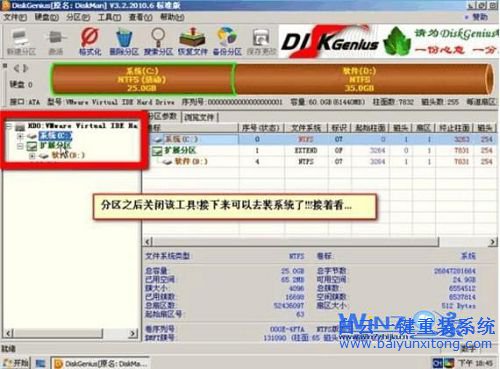
Task: Click the partition table horizontal scrollbar right arrow
Action: pos(492,242)
